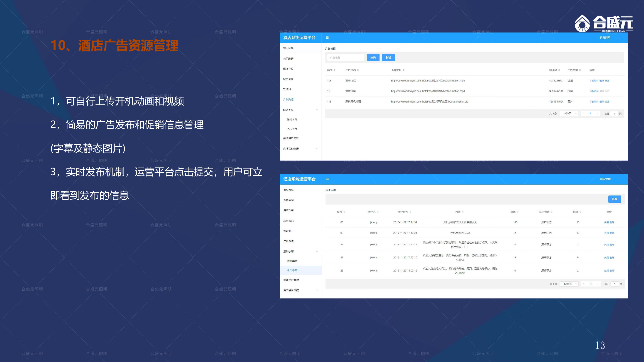This screenshot has height=362, width=644.
Task: Toggle 启用 for subtitle row 63
Action: click(x=606, y=222)
